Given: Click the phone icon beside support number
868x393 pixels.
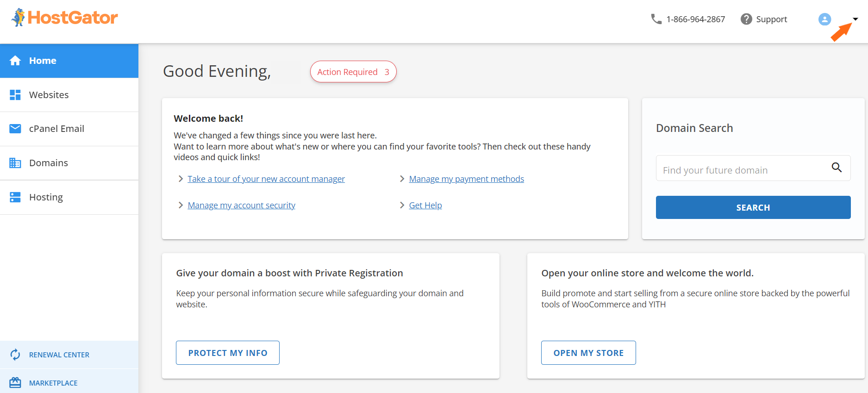Looking at the screenshot, I should point(656,19).
